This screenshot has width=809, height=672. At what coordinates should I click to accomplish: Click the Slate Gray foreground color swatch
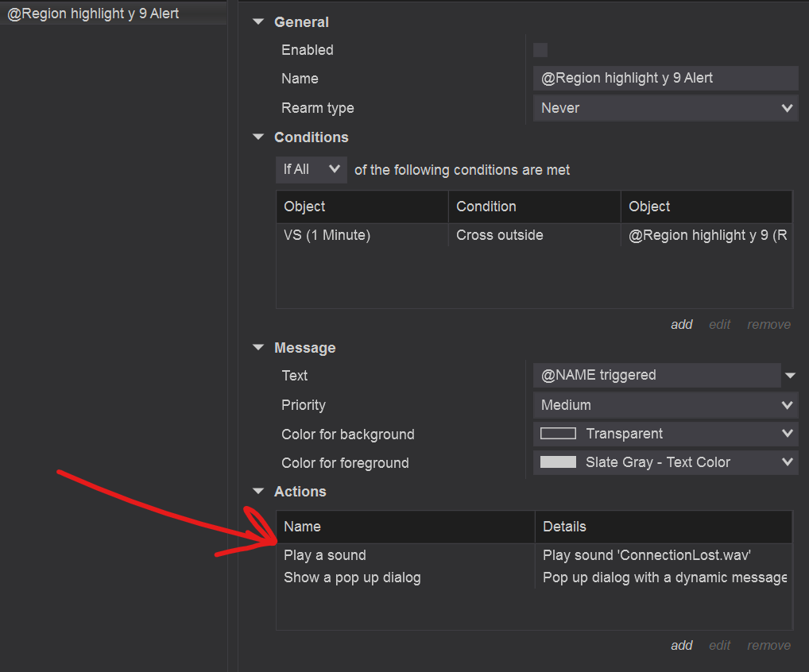[x=558, y=463]
